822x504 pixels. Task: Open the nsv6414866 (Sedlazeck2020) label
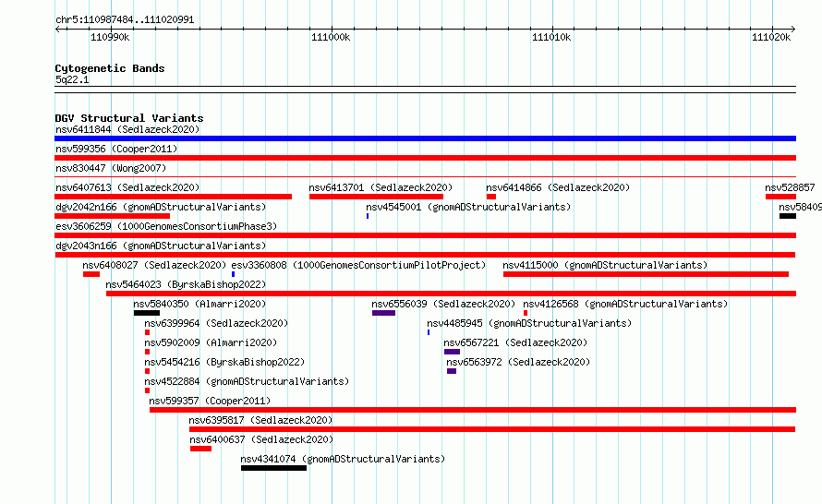[x=558, y=187]
